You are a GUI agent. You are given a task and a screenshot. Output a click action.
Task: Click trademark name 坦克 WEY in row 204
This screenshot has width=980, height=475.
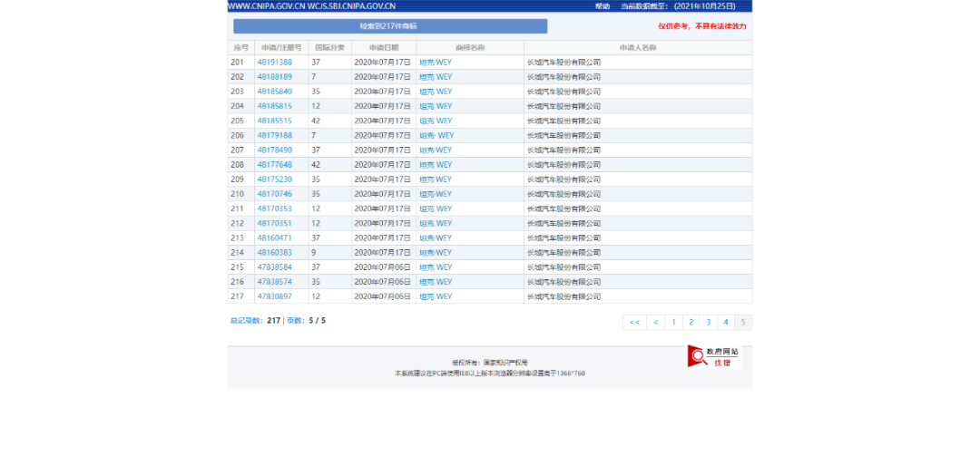click(435, 106)
